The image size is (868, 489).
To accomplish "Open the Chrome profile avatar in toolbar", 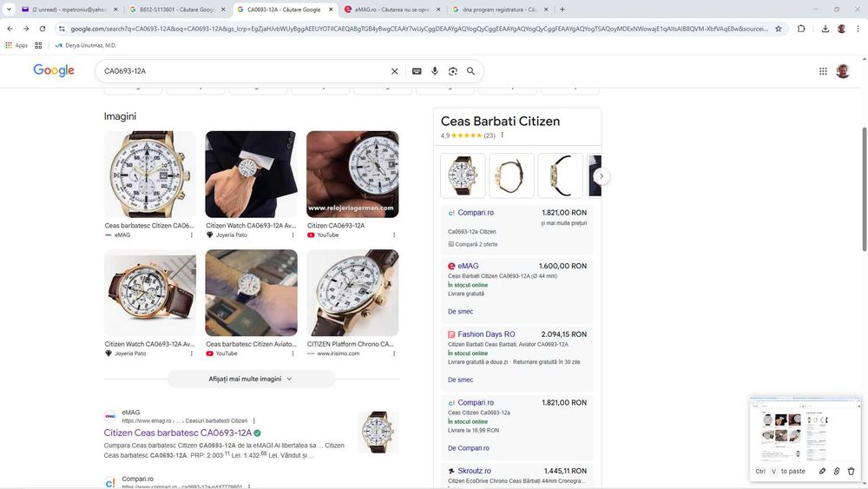I will click(841, 29).
